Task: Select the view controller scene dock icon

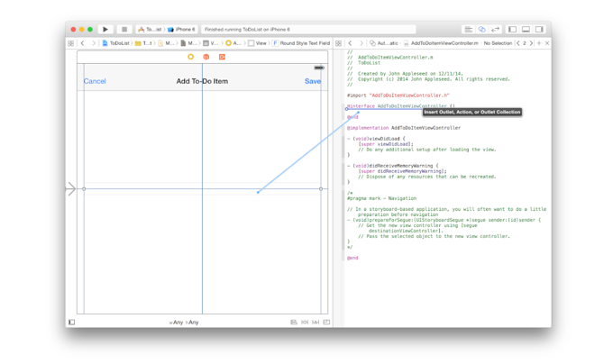Action: pos(191,57)
